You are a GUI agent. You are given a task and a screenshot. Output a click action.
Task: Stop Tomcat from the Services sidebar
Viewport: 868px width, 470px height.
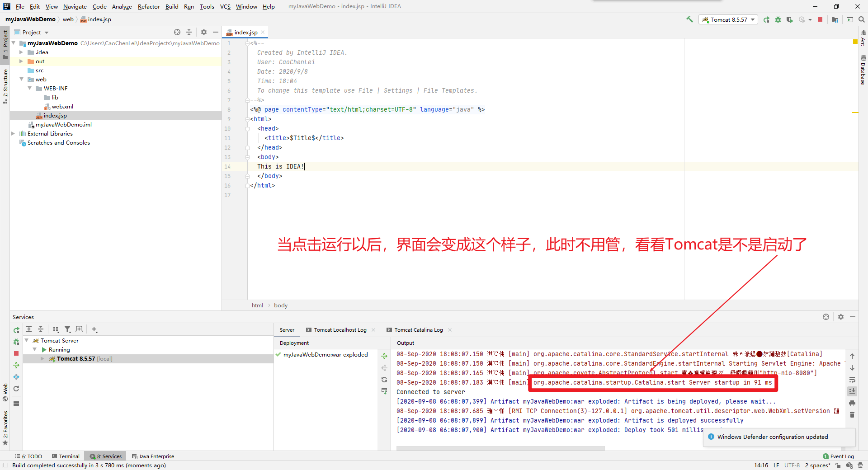coord(16,353)
